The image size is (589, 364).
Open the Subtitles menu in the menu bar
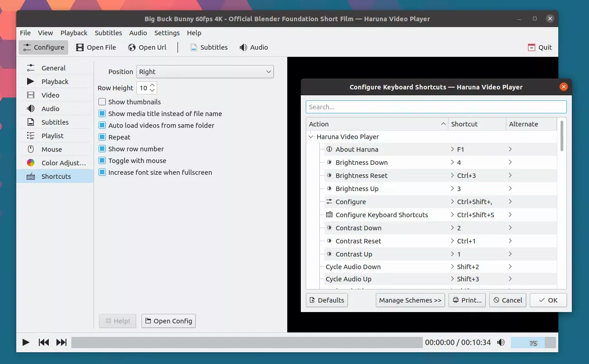tap(108, 33)
